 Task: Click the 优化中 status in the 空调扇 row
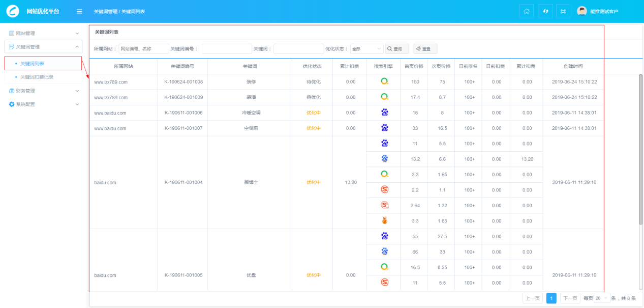point(314,128)
